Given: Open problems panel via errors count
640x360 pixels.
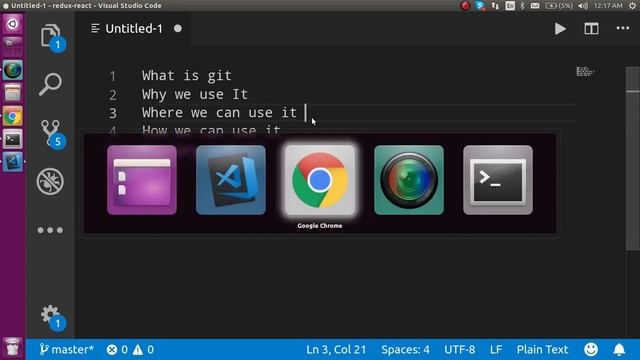Looking at the screenshot, I should tap(118, 349).
